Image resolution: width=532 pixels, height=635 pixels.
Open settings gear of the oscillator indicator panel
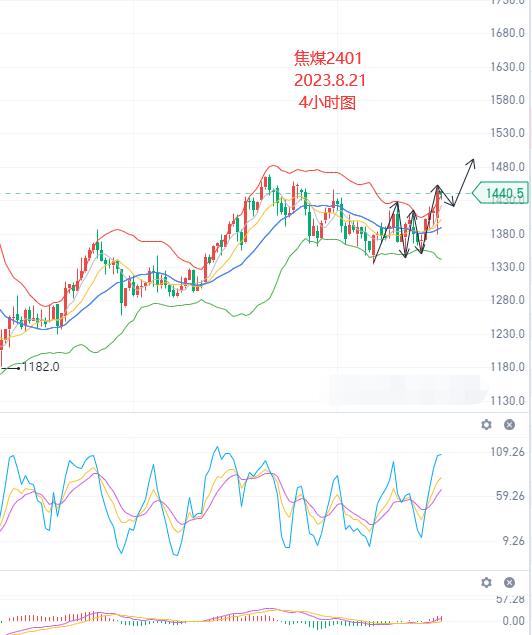pos(486,424)
